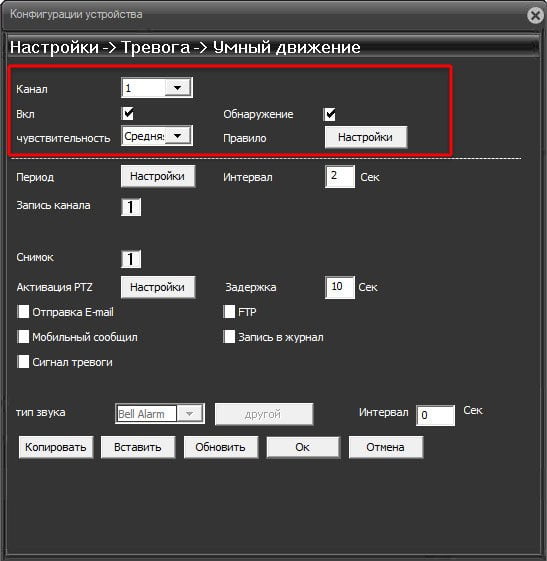Screen dimensions: 547x561
Task: Open Активация PTZ Настройки button
Action: tap(158, 287)
